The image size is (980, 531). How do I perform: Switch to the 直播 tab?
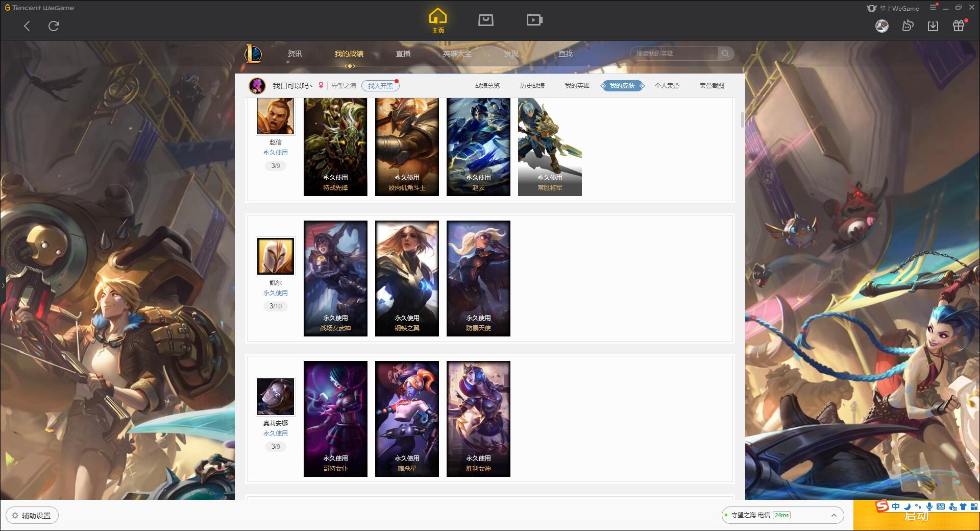(403, 54)
